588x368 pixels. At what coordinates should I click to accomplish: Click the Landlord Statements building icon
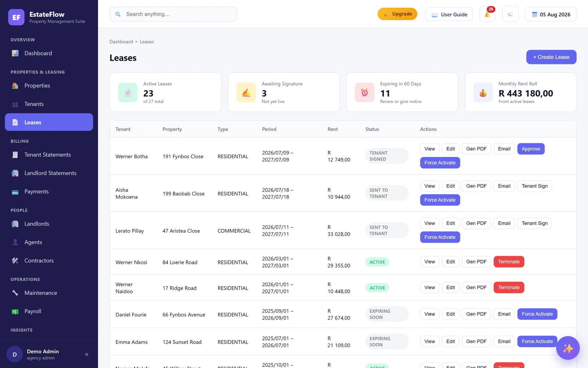[15, 173]
